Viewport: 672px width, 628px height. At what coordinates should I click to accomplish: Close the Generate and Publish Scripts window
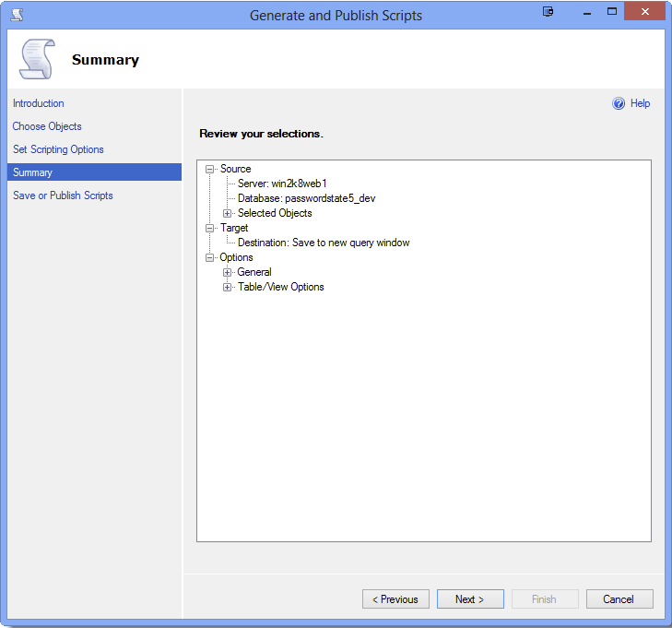[644, 12]
